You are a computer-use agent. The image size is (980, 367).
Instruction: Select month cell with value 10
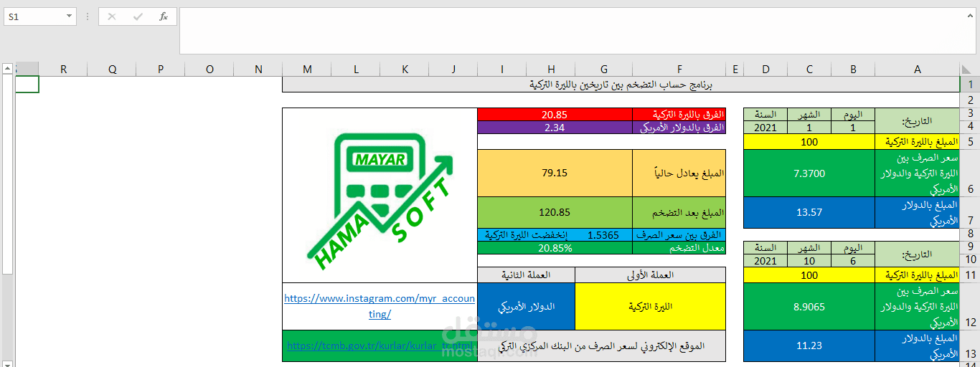(x=809, y=261)
